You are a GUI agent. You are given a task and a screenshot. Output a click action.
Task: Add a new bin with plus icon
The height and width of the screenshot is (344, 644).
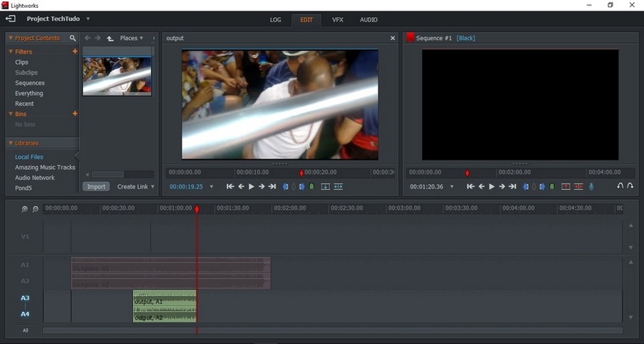coord(75,113)
